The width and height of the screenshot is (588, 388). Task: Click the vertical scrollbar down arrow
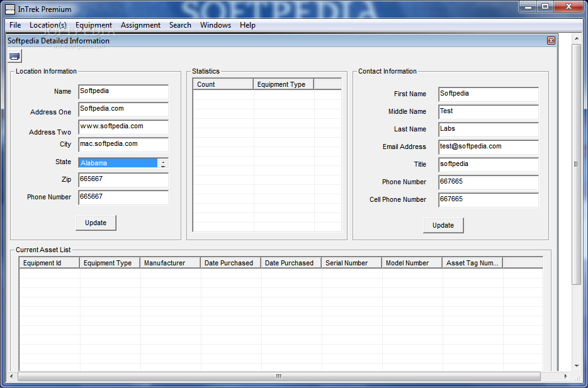577,366
